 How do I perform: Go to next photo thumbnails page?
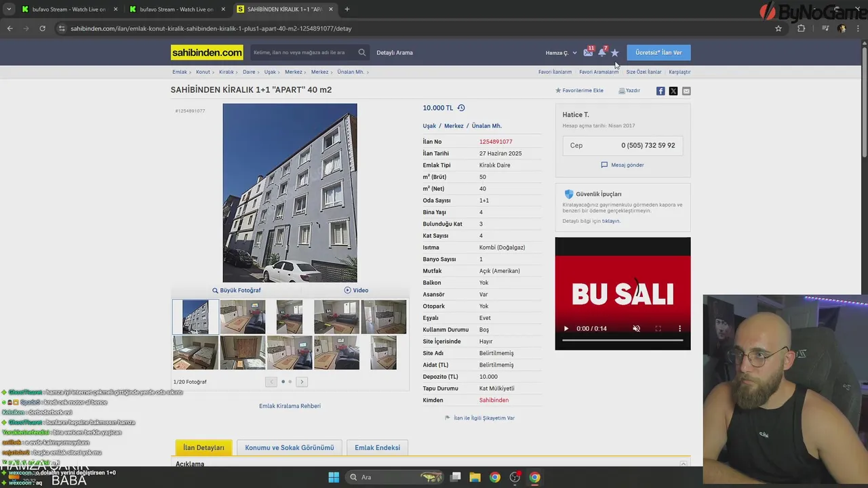(x=302, y=382)
